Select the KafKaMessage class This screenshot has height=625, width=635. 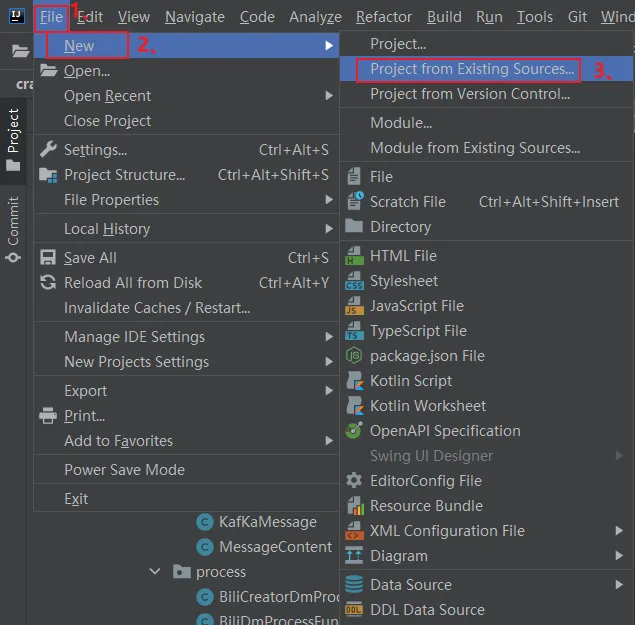tap(267, 522)
